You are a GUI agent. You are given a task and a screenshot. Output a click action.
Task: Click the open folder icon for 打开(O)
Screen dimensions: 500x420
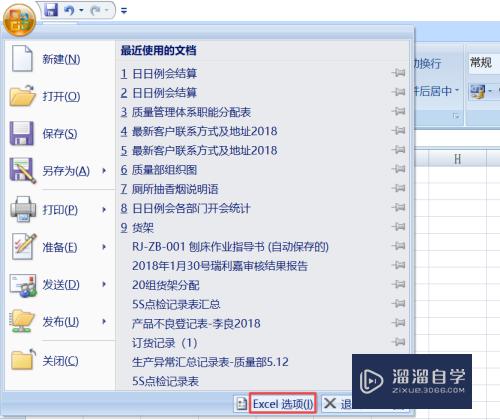22,96
